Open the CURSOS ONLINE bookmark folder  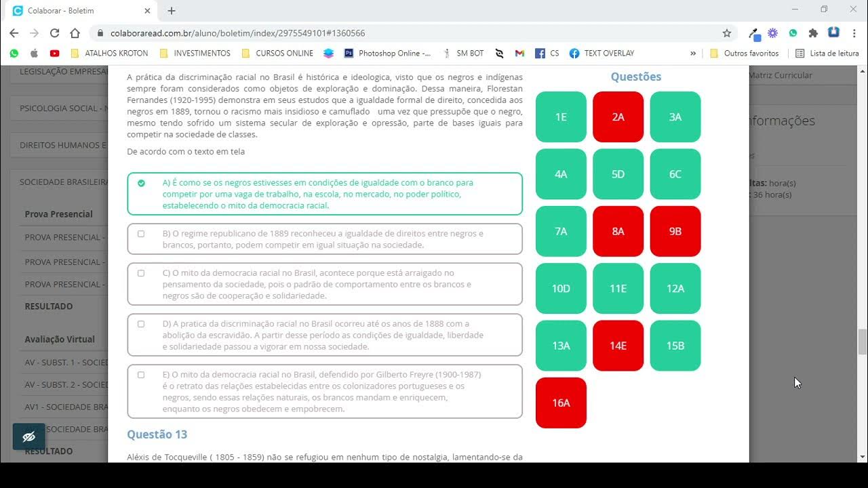[x=277, y=53]
